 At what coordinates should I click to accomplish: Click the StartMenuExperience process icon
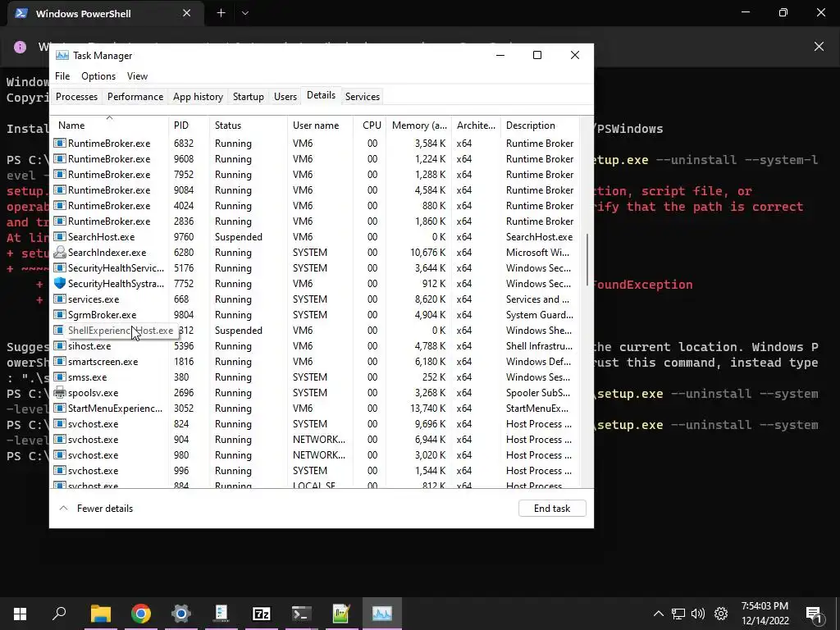point(60,409)
